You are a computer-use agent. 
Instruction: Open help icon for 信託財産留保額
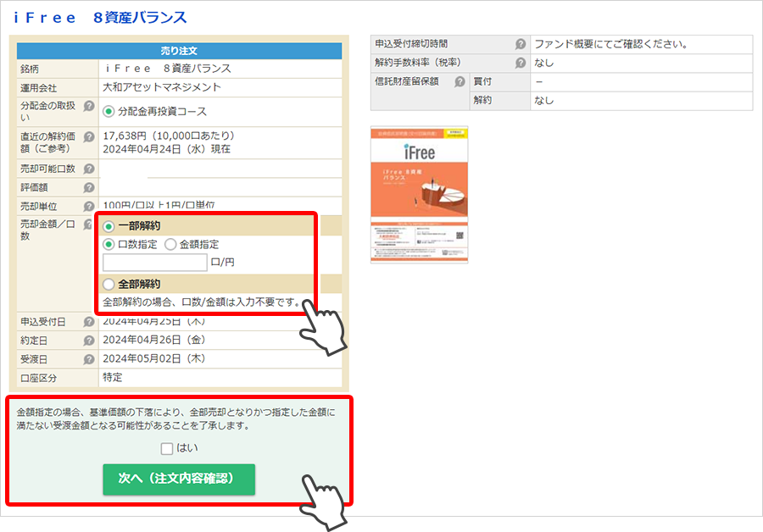[459, 81]
